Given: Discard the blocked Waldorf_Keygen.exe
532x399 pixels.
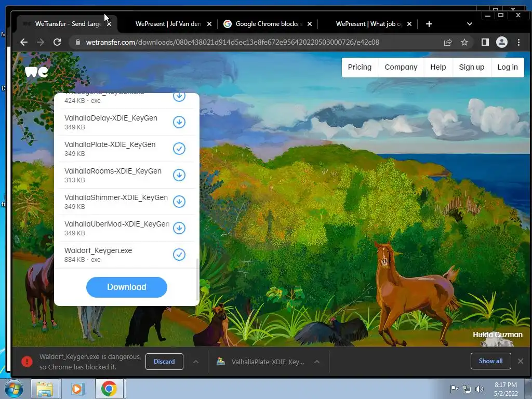Looking at the screenshot, I should coord(164,362).
